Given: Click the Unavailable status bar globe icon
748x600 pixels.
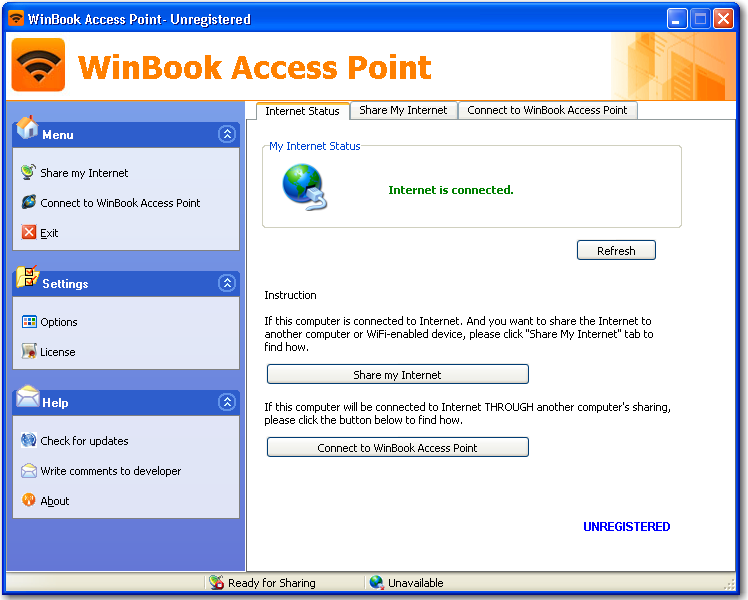Looking at the screenshot, I should pyautogui.click(x=376, y=582).
